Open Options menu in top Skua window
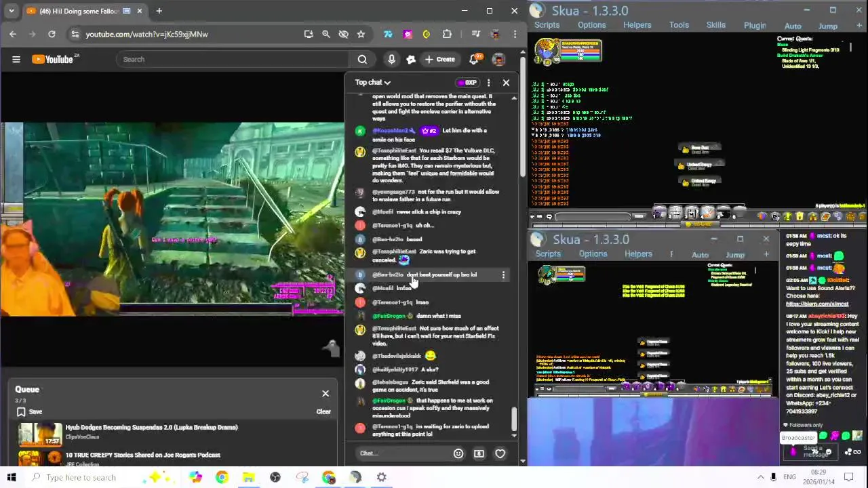The width and height of the screenshot is (868, 488). coord(591,25)
